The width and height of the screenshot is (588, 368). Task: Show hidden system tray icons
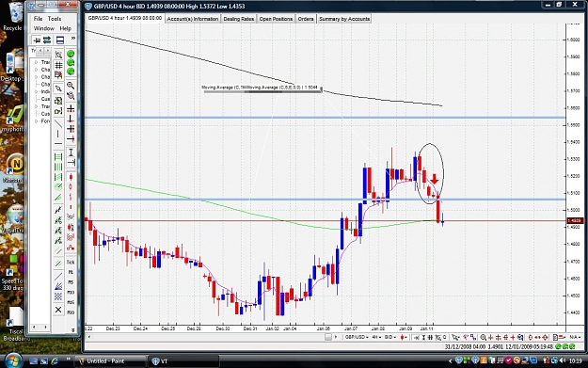coord(451,360)
